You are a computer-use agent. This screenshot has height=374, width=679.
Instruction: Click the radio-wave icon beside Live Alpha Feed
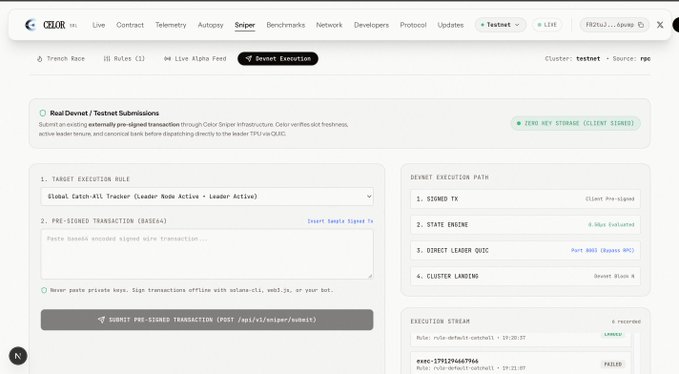pos(167,59)
